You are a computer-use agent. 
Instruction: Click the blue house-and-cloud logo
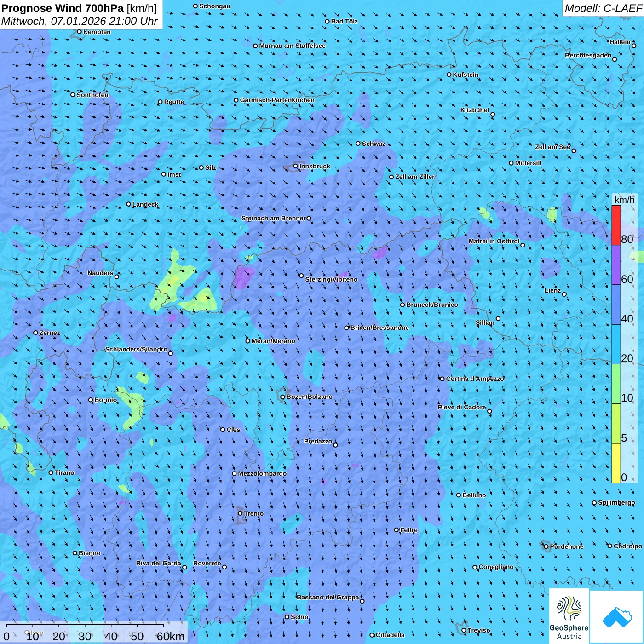click(617, 617)
